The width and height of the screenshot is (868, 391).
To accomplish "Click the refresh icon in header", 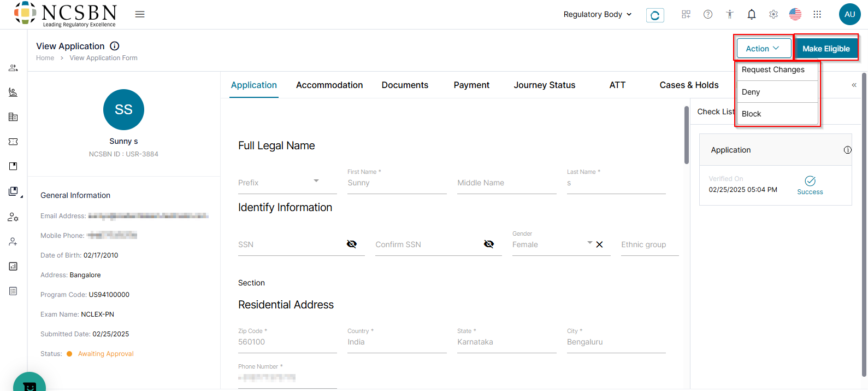I will coord(655,15).
